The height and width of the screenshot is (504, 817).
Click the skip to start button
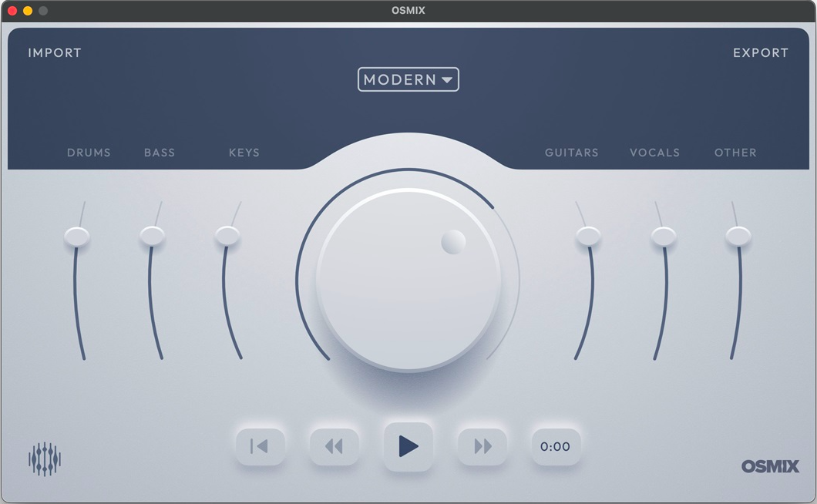260,447
